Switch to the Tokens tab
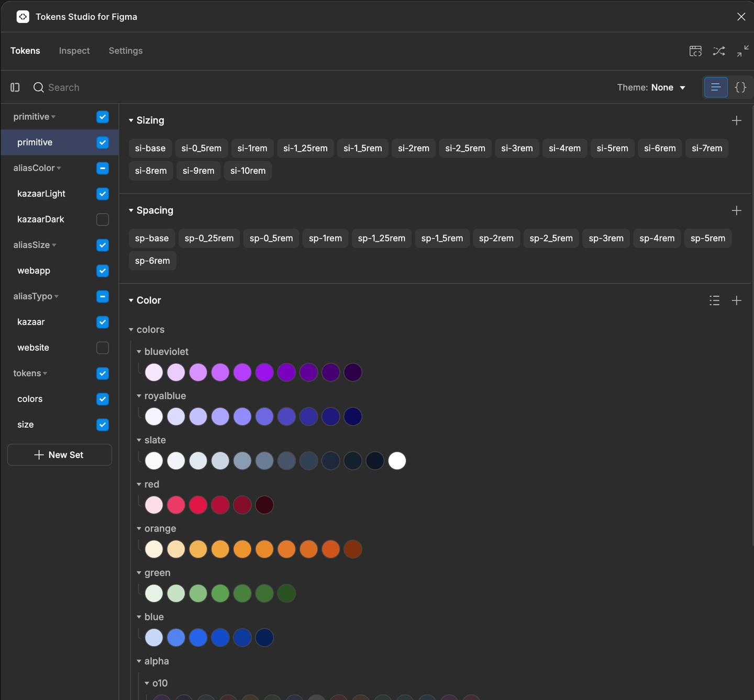This screenshot has width=754, height=700. 25,51
